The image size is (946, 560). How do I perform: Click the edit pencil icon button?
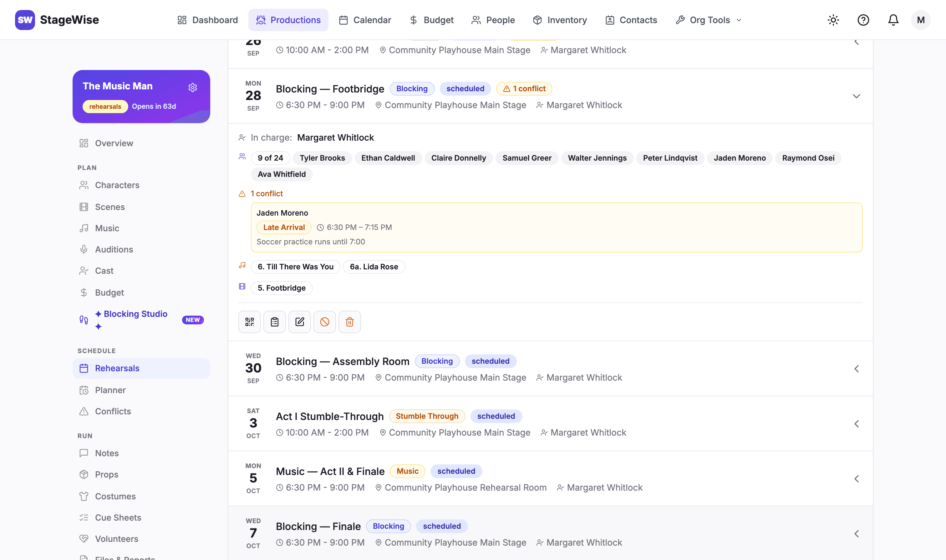[x=299, y=322]
